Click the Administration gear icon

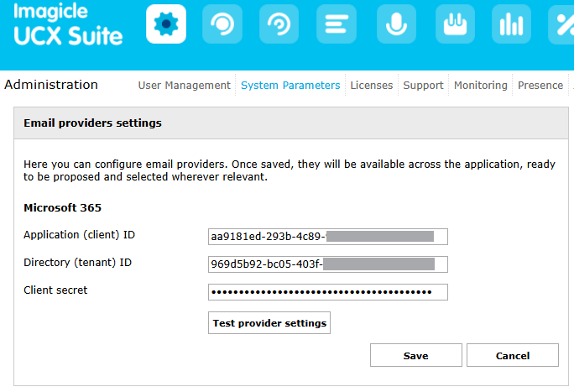[x=165, y=24]
